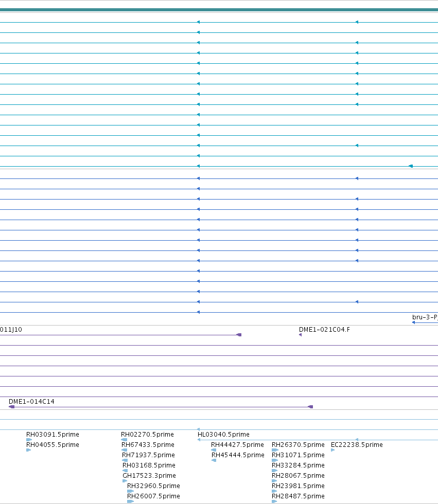438x504 pixels.
Task: Select the RH23981.5prime label
Action: [298, 485]
